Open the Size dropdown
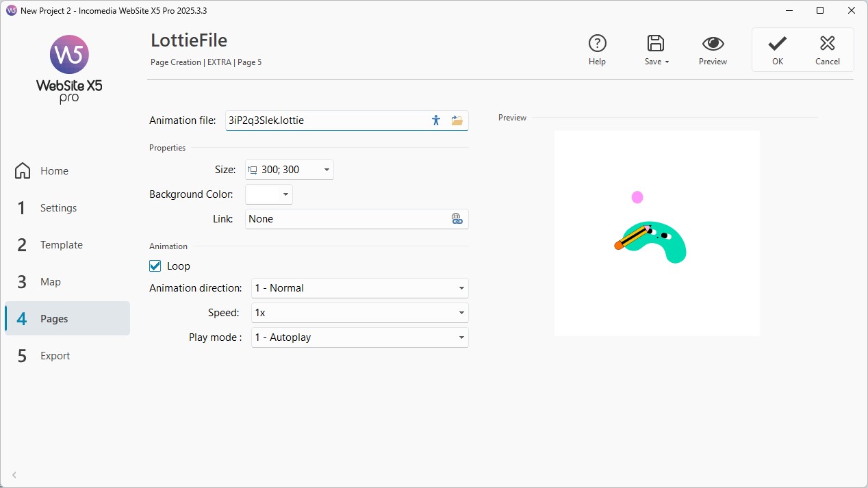868x488 pixels. coord(290,170)
